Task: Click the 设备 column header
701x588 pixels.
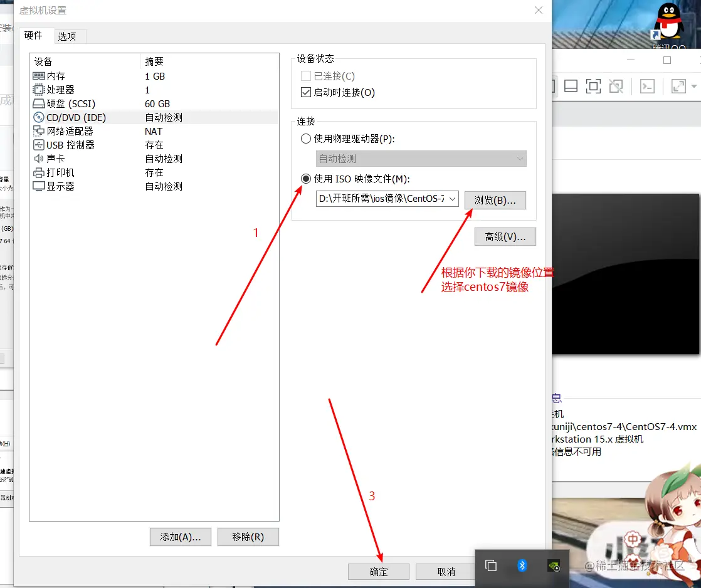Action: [x=43, y=61]
